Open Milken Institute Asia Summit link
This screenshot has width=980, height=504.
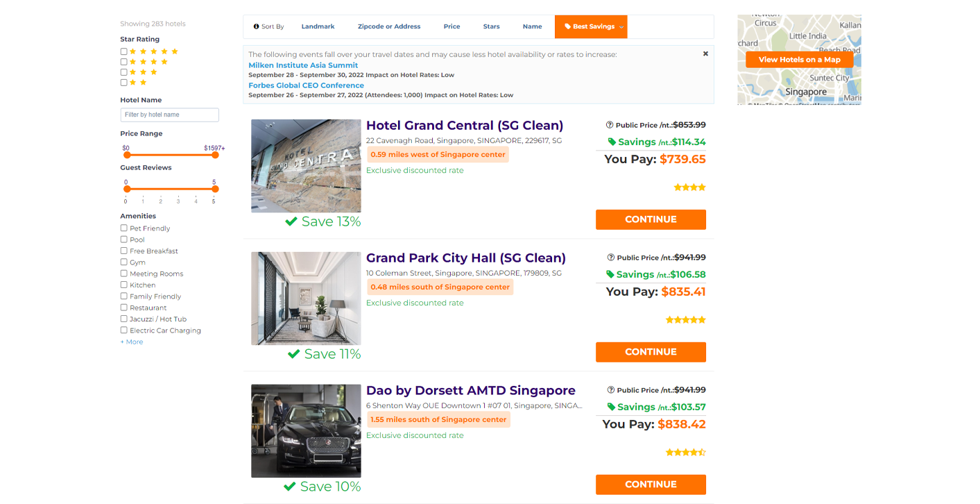coord(303,65)
